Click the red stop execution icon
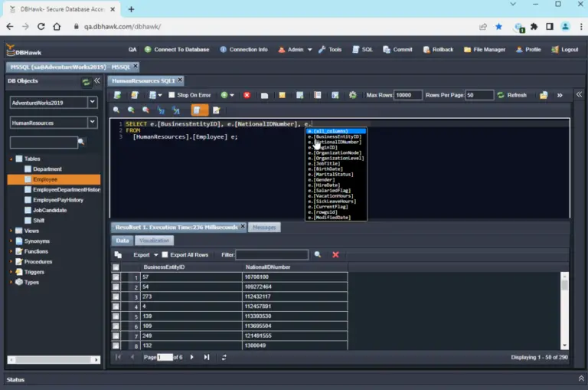The width and height of the screenshot is (588, 390). (247, 95)
